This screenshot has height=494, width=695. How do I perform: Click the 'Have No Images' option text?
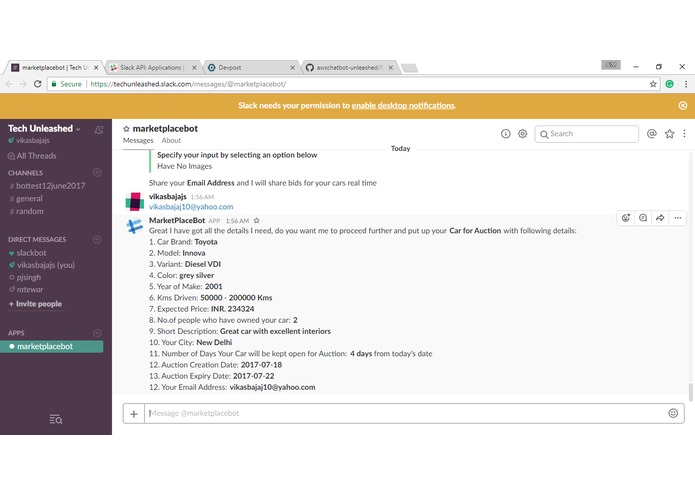[184, 166]
